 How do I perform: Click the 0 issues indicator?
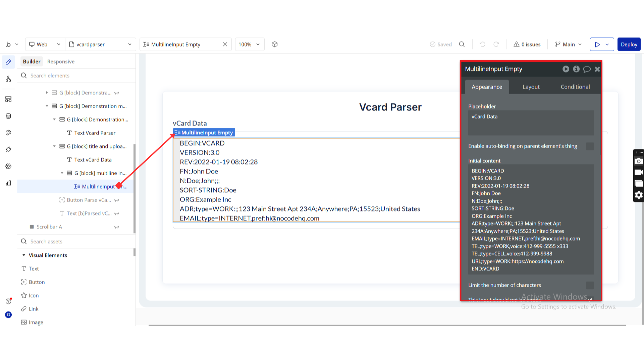click(527, 44)
